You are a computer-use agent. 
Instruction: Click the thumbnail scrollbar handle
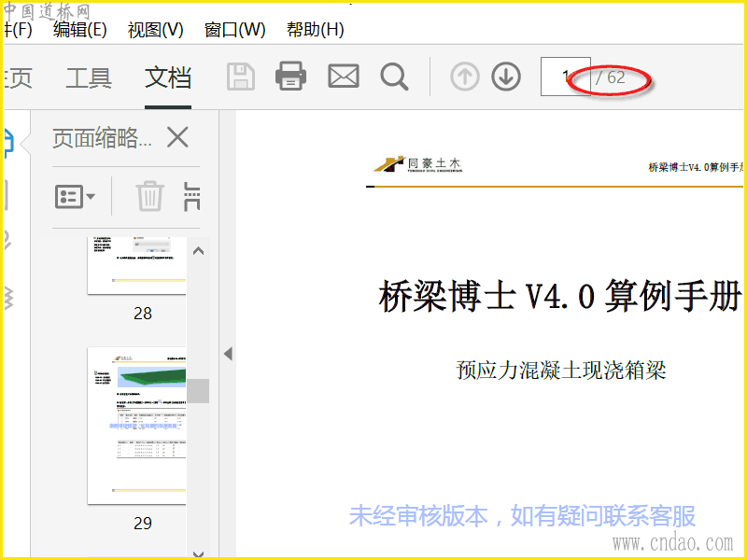[x=198, y=391]
